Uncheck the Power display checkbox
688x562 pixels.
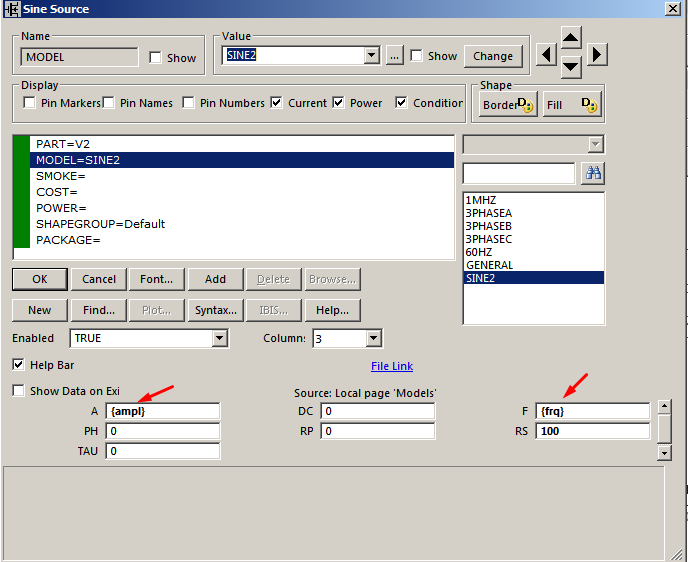tap(338, 103)
